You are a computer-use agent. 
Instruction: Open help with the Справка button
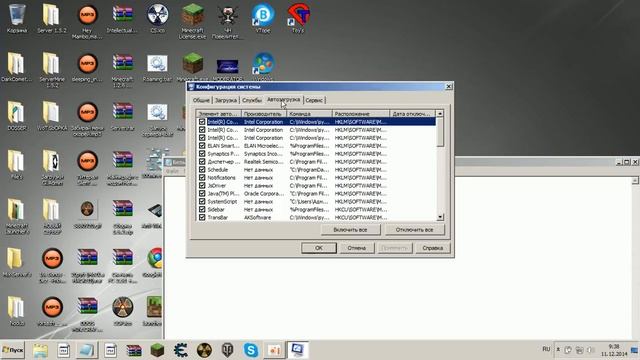click(x=433, y=248)
